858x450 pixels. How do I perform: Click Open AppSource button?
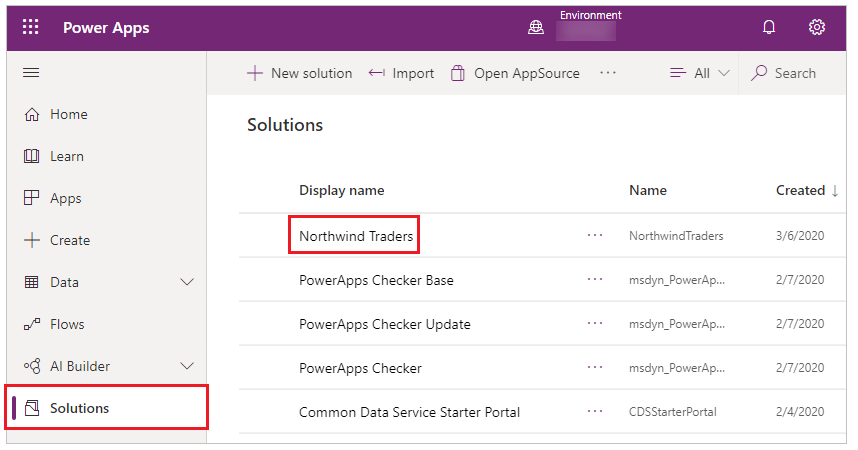515,73
